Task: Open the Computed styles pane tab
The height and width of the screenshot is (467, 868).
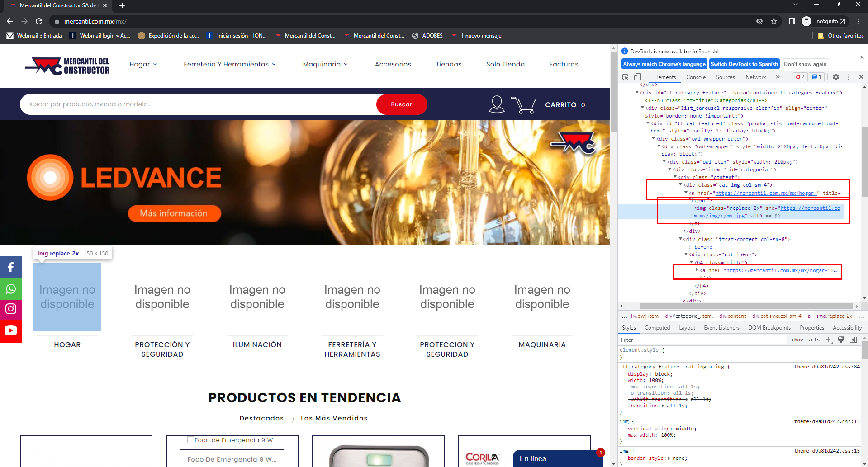Action: coord(657,328)
